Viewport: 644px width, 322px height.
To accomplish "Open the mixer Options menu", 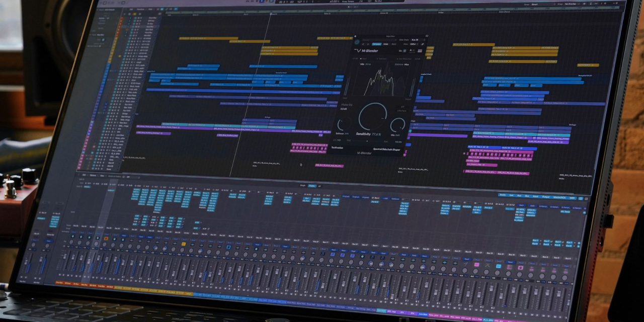I will click(93, 176).
